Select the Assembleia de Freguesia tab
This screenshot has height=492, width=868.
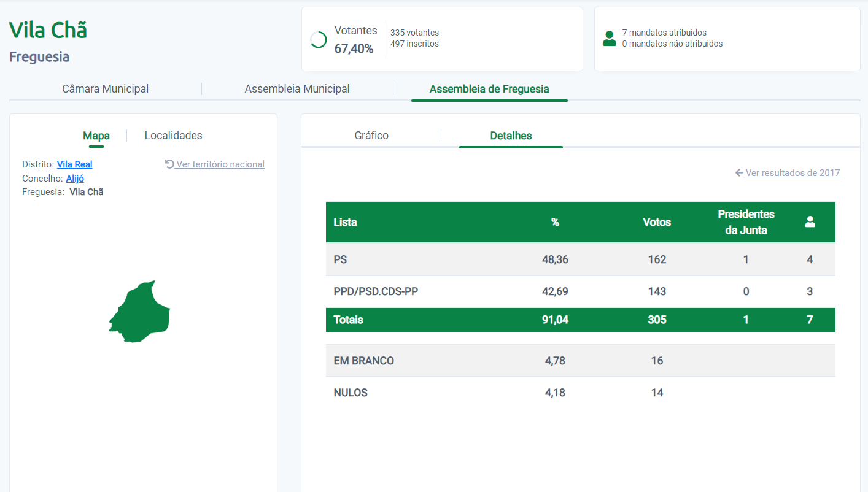coord(489,89)
